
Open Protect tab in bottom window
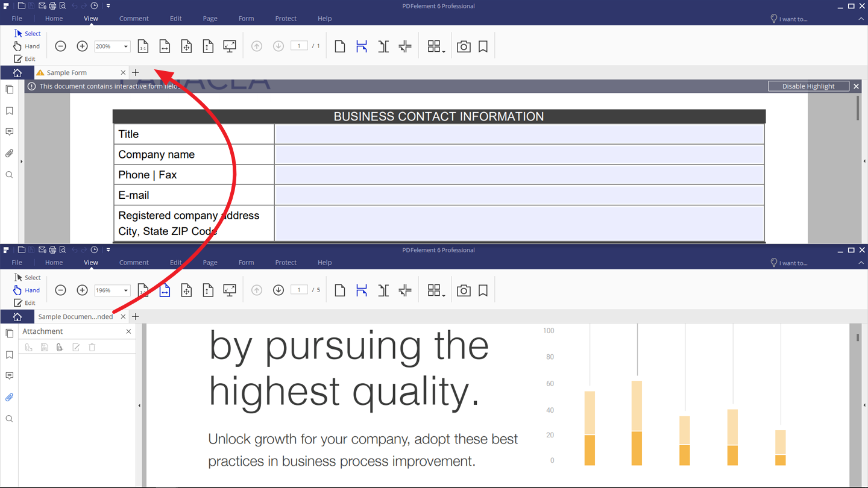click(x=286, y=263)
